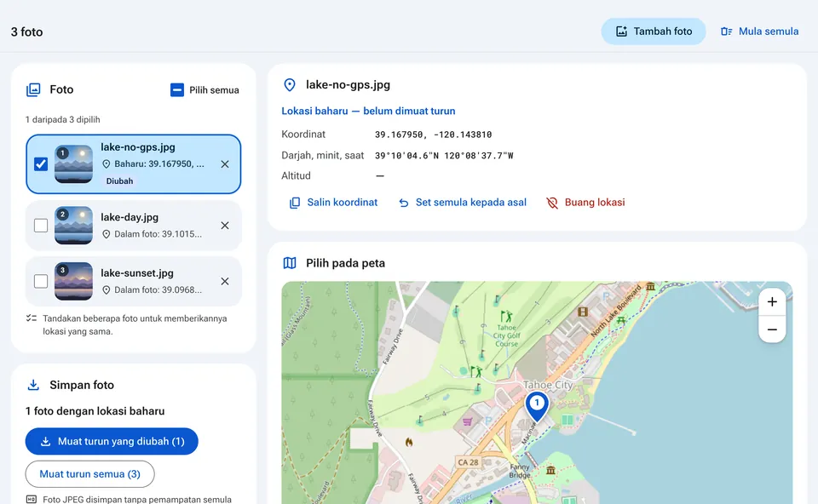Click the "1 foto dengan lokasi baharu" text
The height and width of the screenshot is (504, 818).
click(95, 411)
